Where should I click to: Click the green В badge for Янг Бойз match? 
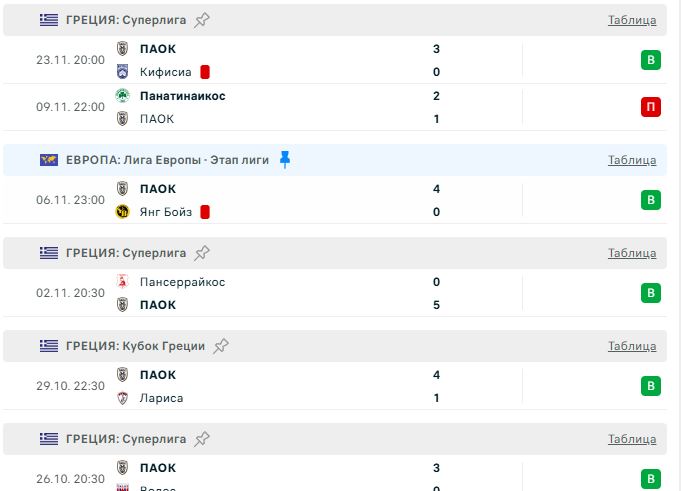click(x=651, y=200)
